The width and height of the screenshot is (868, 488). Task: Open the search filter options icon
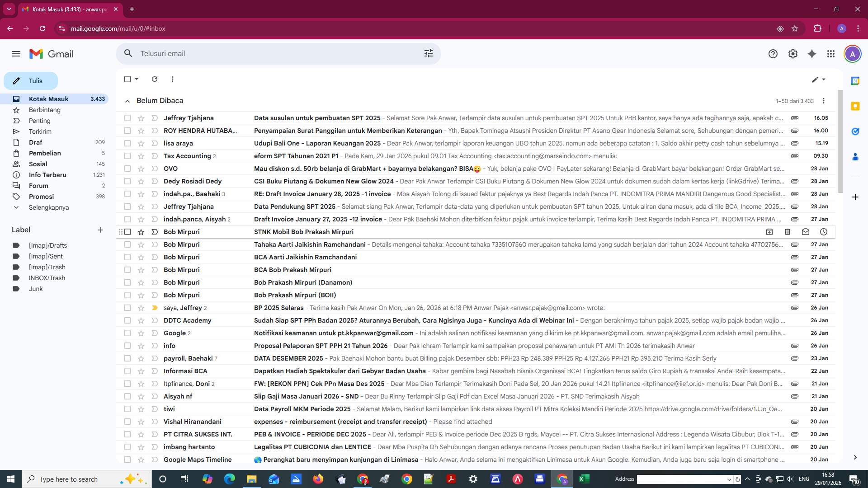pyautogui.click(x=428, y=53)
